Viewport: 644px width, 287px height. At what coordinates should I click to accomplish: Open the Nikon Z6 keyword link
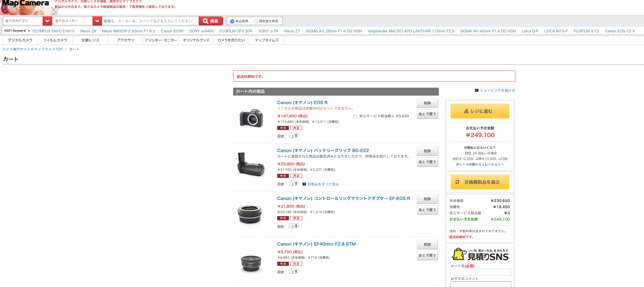coord(88,31)
